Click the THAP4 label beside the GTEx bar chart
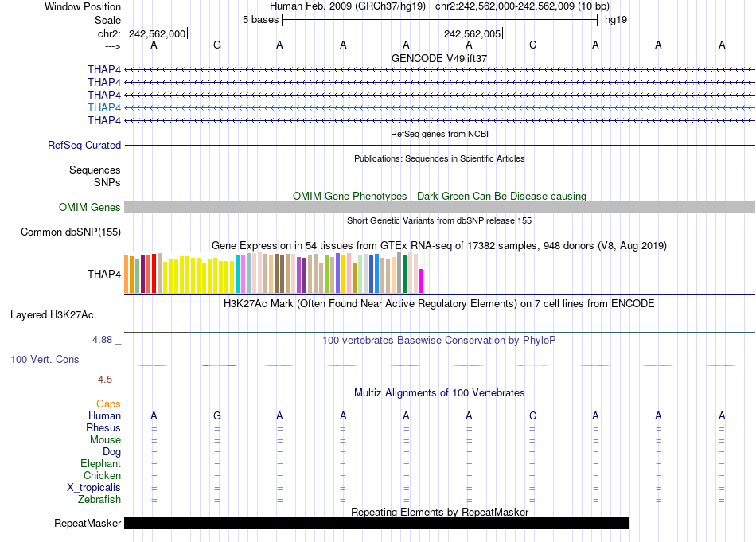The image size is (756, 542). 104,274
